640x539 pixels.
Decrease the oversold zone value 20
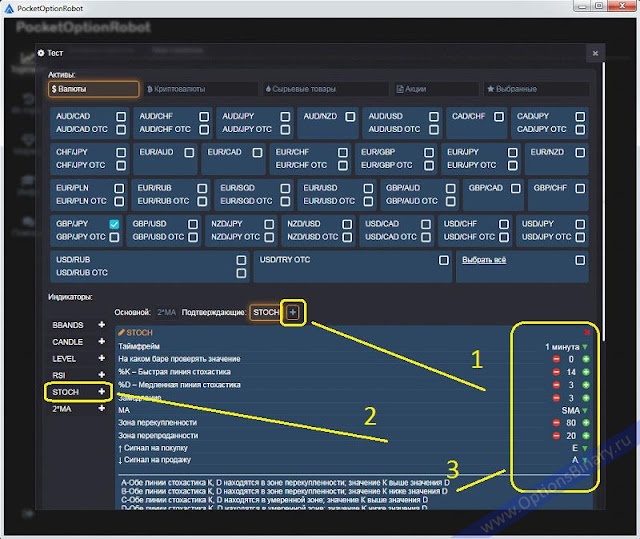556,436
